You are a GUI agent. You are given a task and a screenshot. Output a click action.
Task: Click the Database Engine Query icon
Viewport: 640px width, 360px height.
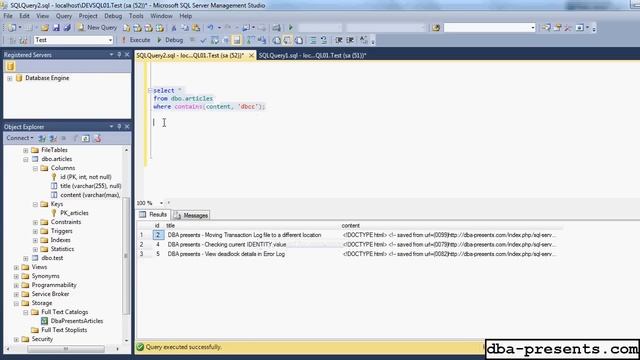[x=127, y=28]
